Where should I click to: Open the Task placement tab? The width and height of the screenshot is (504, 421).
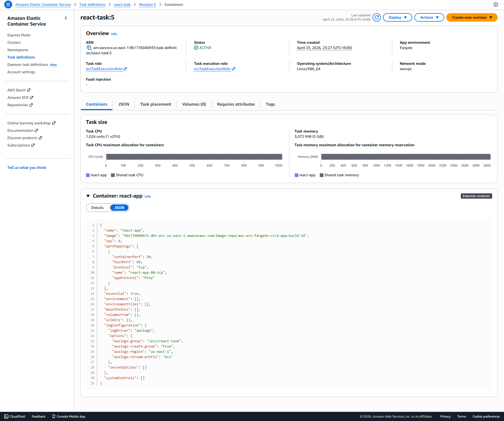click(x=156, y=104)
